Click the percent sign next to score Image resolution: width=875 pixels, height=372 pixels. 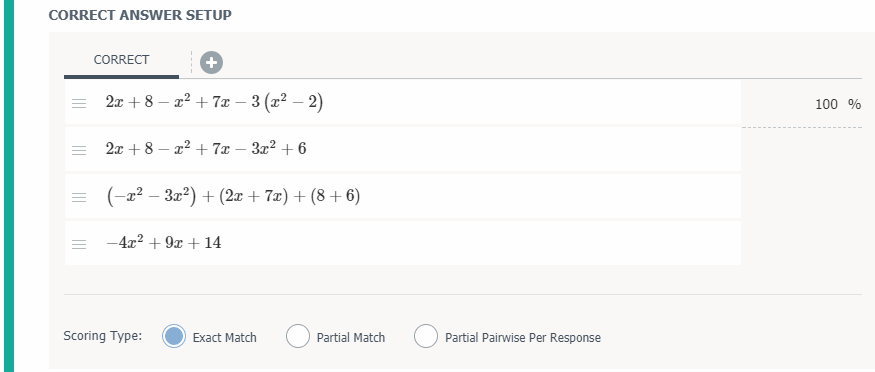pos(854,104)
